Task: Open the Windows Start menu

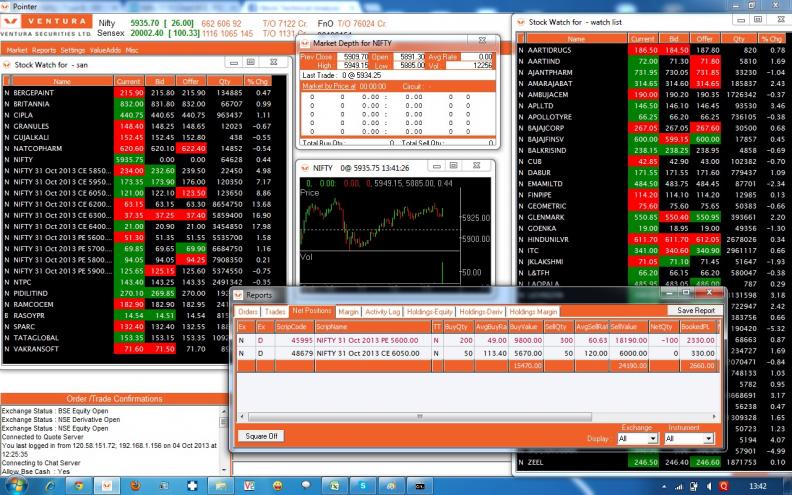Action: (x=15, y=485)
